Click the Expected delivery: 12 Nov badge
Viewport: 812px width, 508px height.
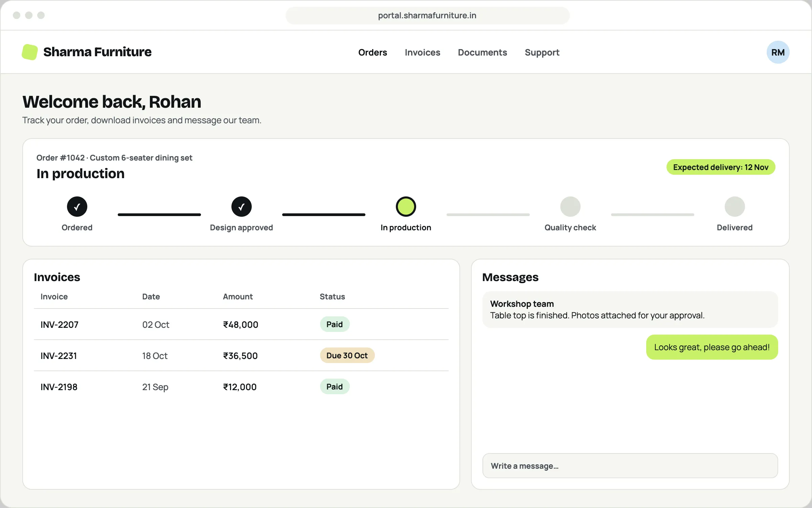tap(721, 167)
